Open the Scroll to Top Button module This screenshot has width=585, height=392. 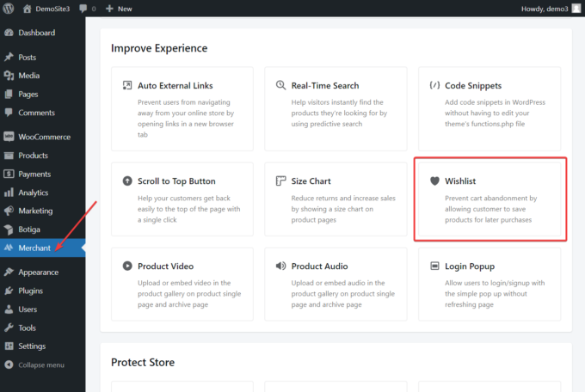click(182, 199)
